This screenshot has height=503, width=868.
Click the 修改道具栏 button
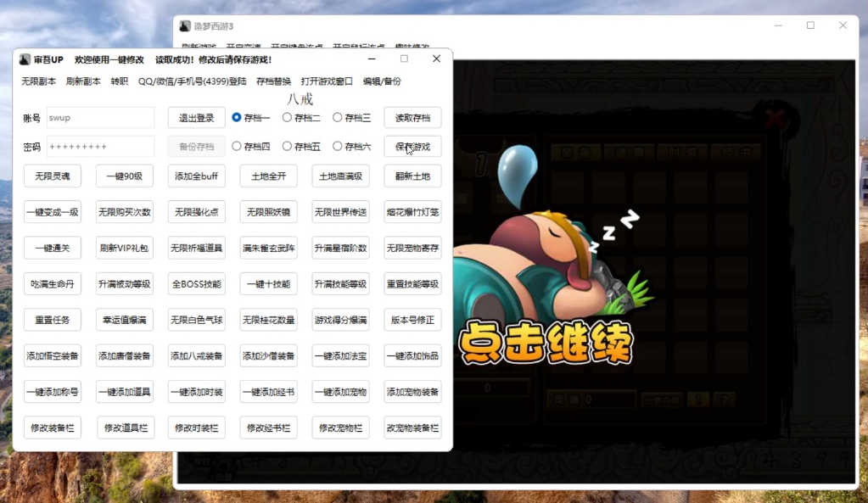pyautogui.click(x=126, y=428)
